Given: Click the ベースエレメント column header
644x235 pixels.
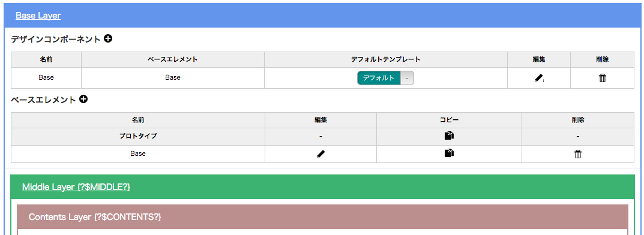Looking at the screenshot, I should click(x=172, y=59).
